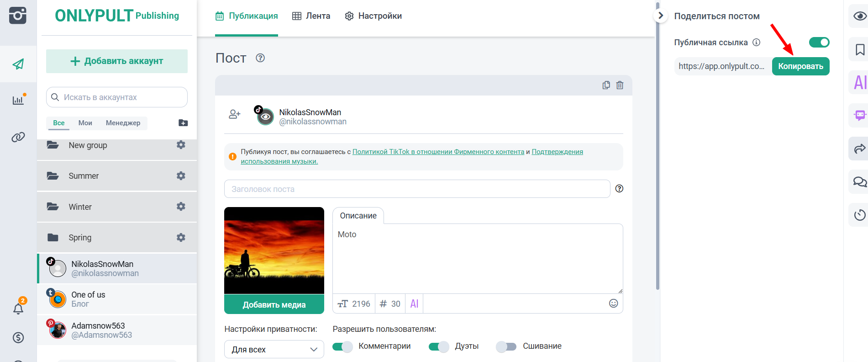The height and width of the screenshot is (362, 868).
Task: Collapse the share post panel chevron
Action: [x=660, y=16]
